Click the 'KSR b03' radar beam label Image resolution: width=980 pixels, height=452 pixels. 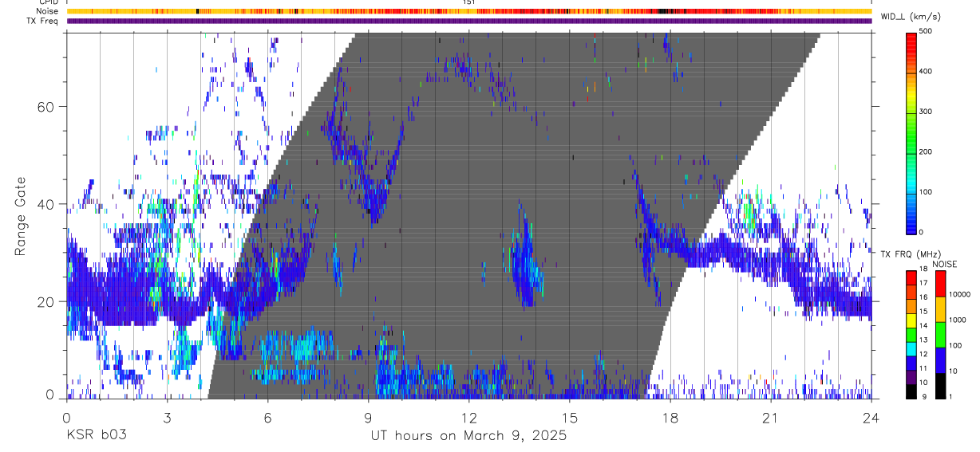tap(96, 435)
